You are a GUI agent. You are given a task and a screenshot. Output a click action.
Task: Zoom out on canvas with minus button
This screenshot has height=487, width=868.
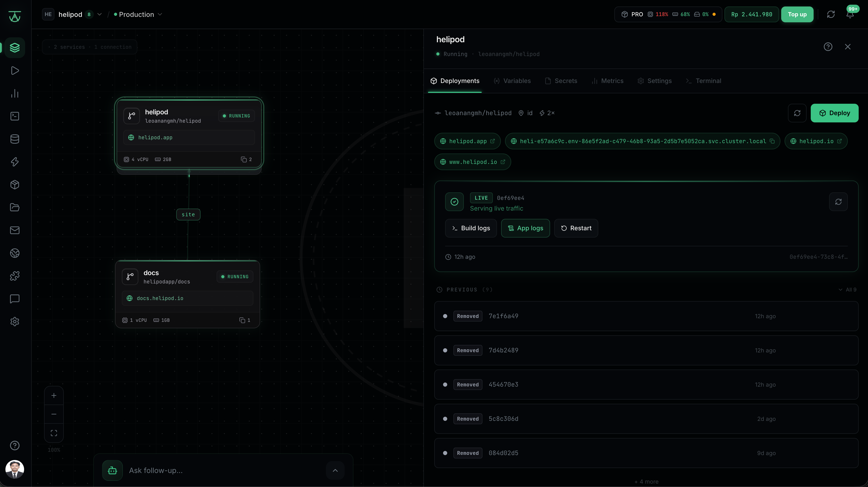click(x=54, y=414)
